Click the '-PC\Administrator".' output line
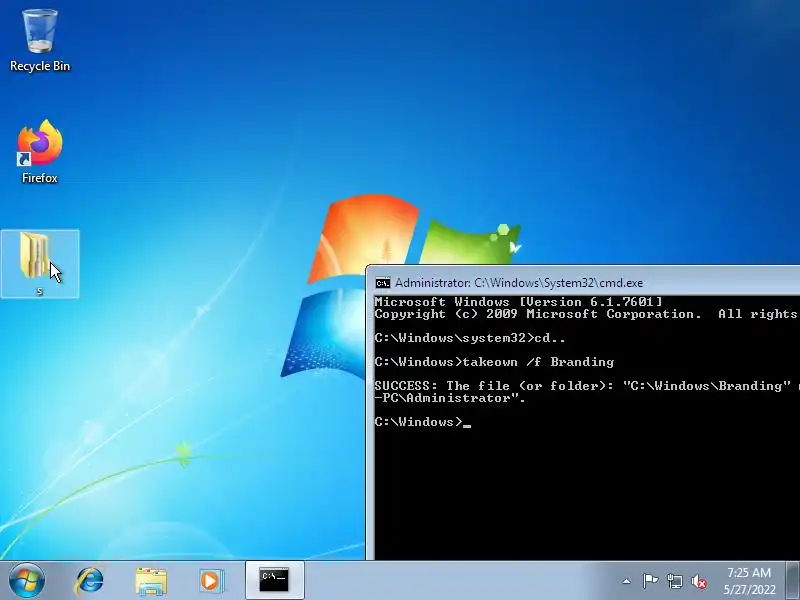This screenshot has width=800, height=600. 449,398
